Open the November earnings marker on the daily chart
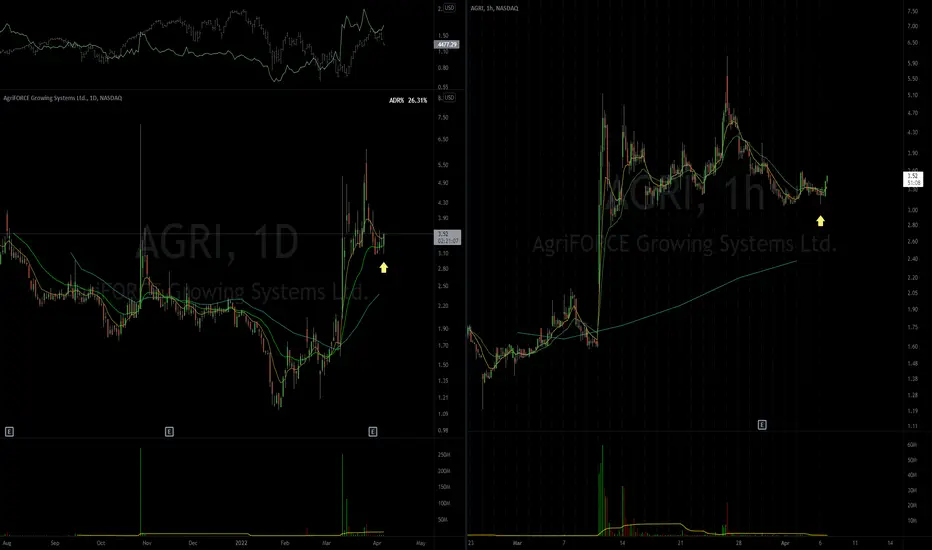This screenshot has width=932, height=550. click(x=169, y=432)
